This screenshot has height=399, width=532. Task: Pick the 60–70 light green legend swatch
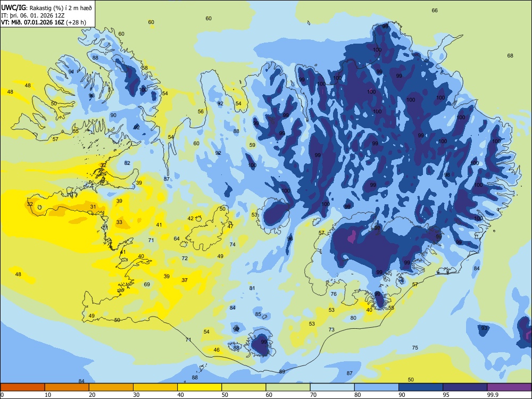pos(288,387)
